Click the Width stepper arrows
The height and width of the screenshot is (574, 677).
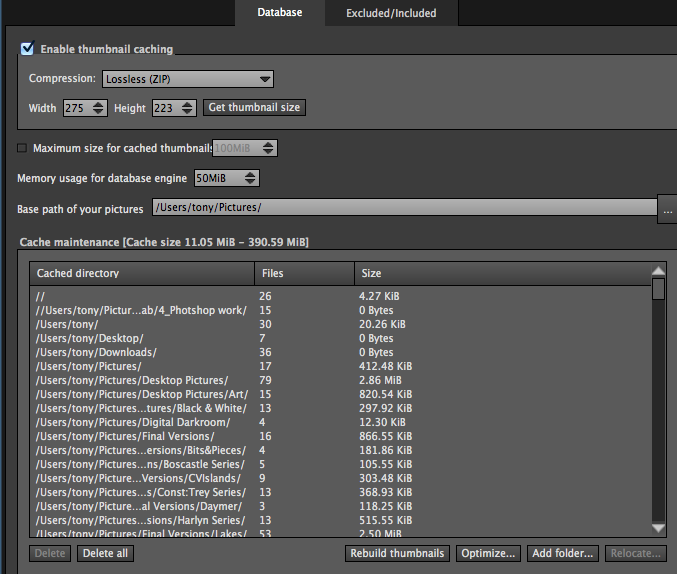pyautogui.click(x=99, y=108)
